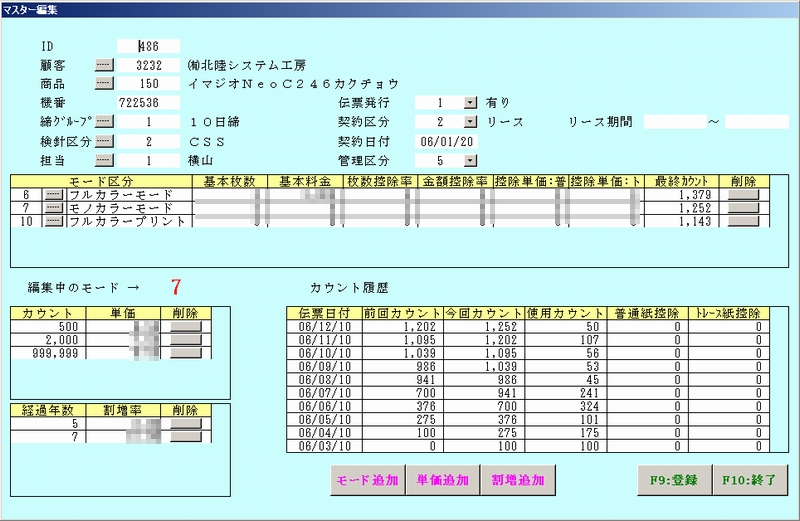The image size is (800, 521).
Task: Open the 締グループ lookup button
Action: [x=105, y=122]
